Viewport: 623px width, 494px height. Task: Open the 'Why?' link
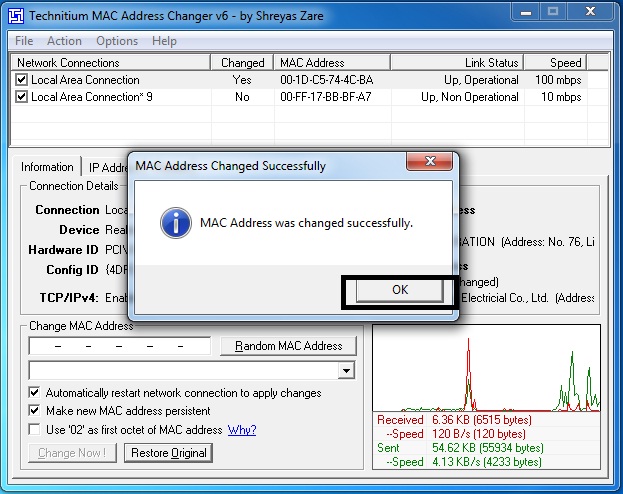pos(242,430)
